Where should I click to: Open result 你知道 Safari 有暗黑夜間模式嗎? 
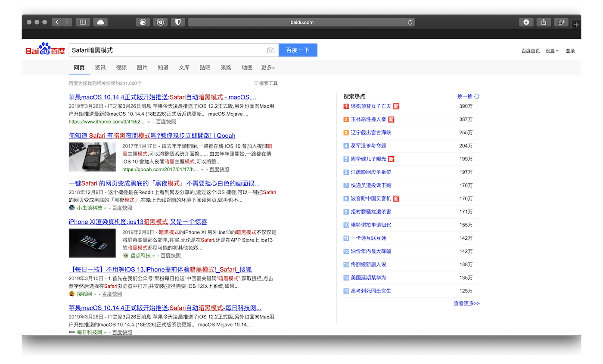(152, 136)
